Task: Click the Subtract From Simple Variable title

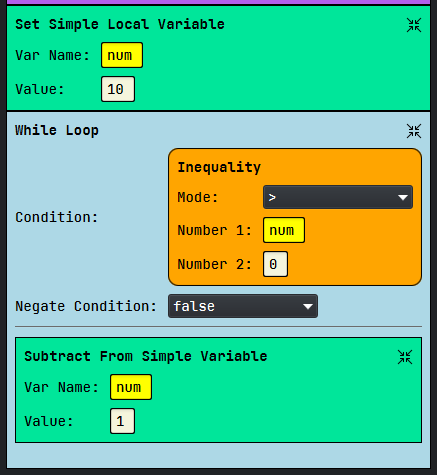Action: (146, 356)
